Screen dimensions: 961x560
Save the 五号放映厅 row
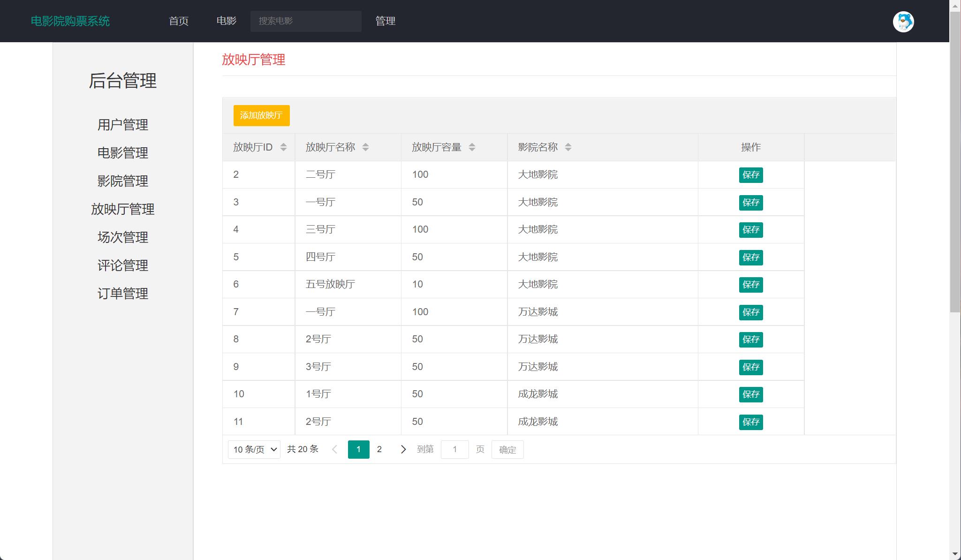[x=751, y=284]
